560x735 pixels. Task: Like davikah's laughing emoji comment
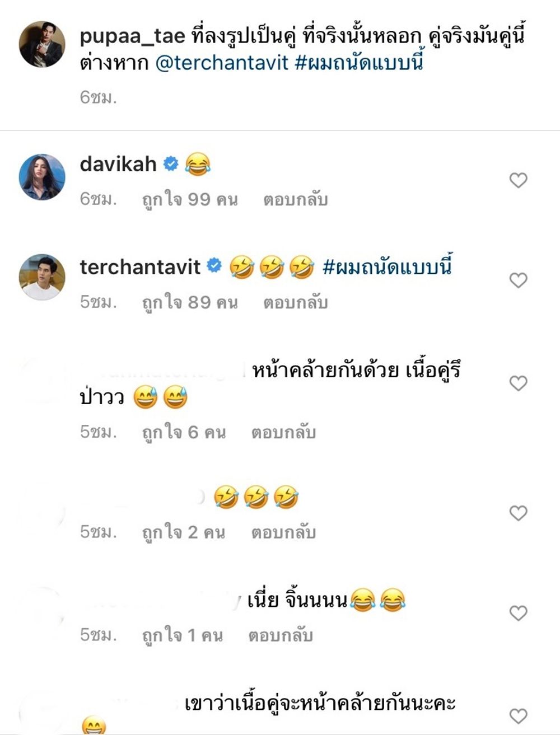tap(519, 180)
